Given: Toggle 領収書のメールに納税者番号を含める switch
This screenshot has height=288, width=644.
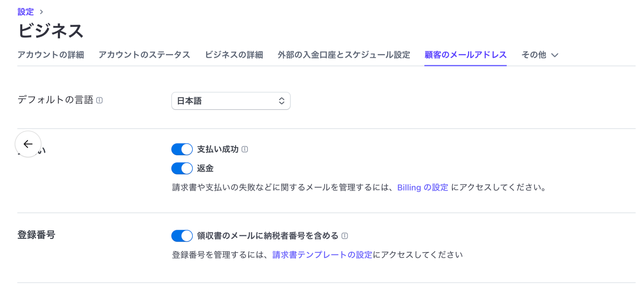Looking at the screenshot, I should tap(182, 236).
